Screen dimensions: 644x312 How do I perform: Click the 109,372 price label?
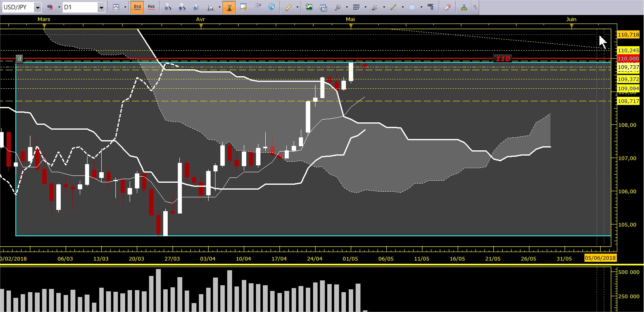point(628,79)
